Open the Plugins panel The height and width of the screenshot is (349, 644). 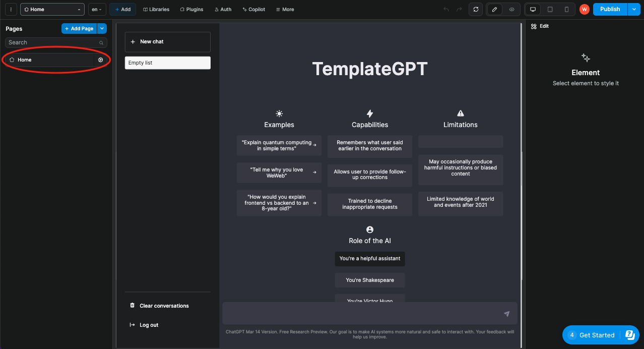pyautogui.click(x=191, y=9)
